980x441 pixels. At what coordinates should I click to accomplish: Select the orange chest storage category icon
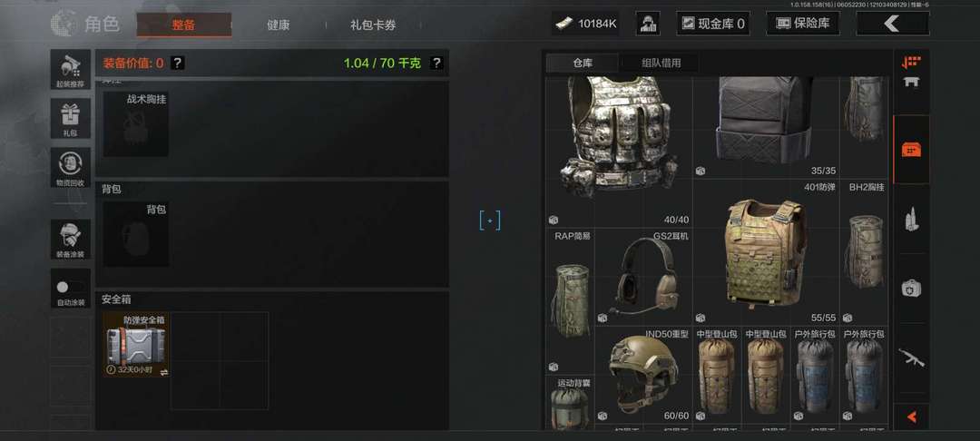911,150
